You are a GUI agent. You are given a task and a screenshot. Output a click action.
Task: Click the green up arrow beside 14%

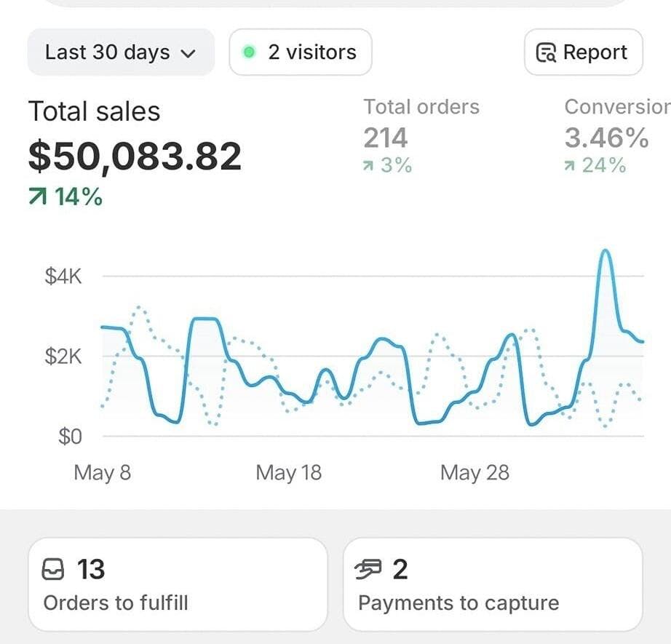pos(37,196)
